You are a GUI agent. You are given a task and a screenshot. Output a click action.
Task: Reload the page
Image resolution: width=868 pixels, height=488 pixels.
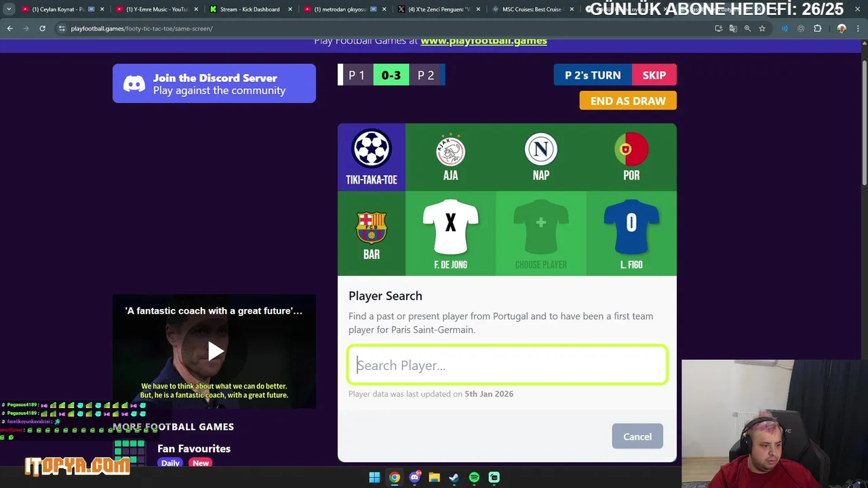[42, 28]
